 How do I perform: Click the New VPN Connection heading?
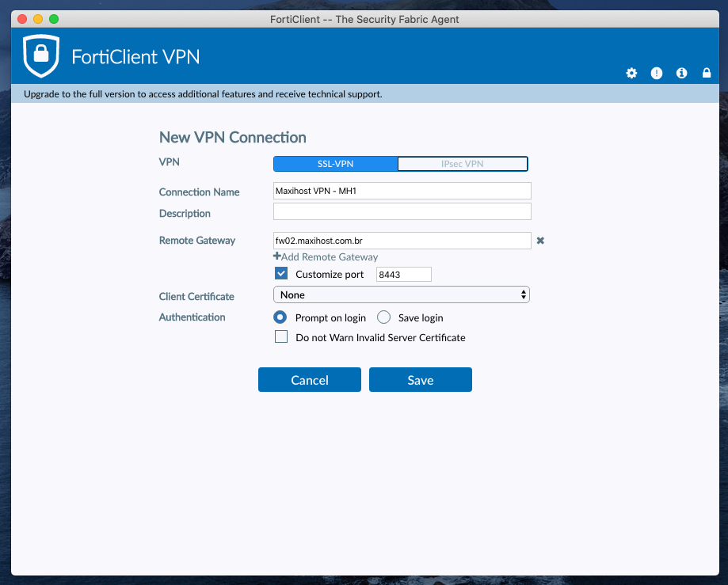click(x=233, y=137)
